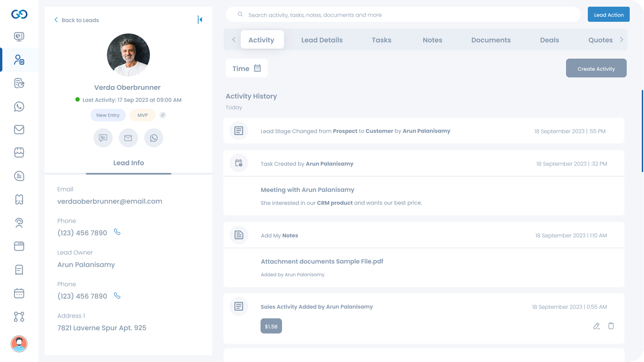Toggle the New Entry tag
The image size is (644, 362).
[x=108, y=115]
